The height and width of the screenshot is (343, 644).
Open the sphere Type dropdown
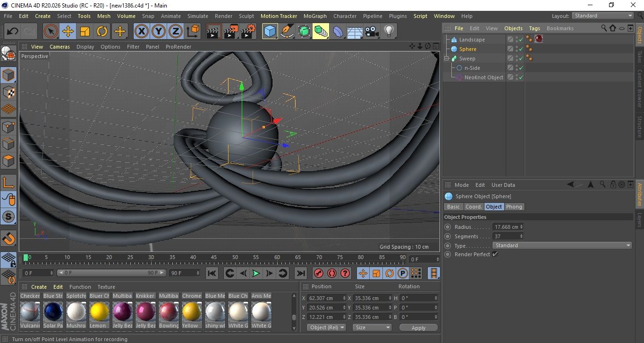point(562,245)
